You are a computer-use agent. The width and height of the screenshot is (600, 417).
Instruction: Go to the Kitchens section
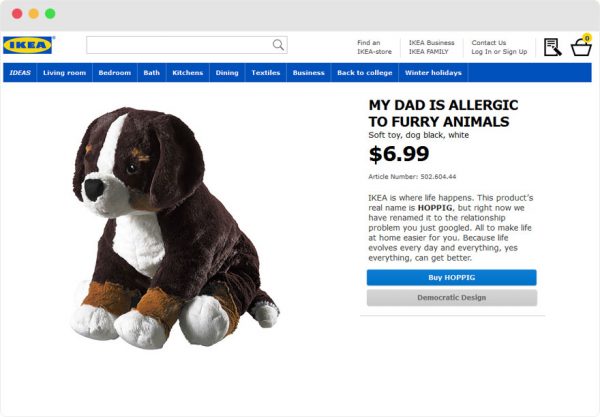click(x=188, y=73)
